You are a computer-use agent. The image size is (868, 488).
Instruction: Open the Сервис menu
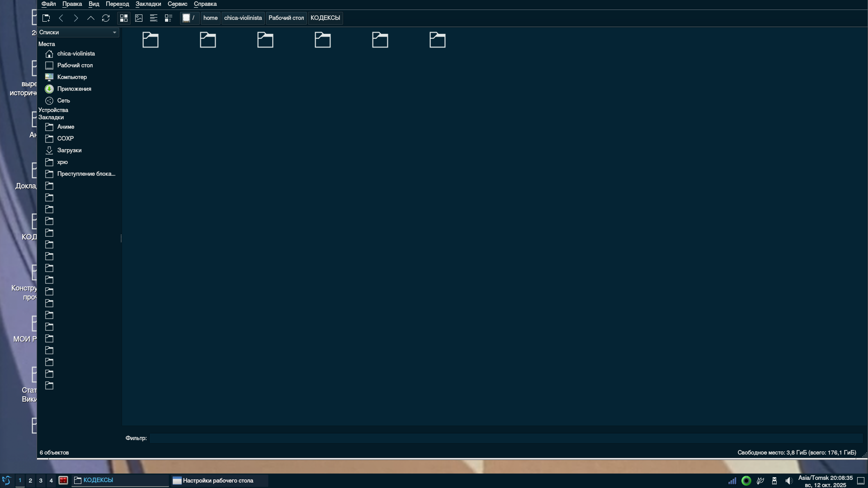(x=177, y=4)
